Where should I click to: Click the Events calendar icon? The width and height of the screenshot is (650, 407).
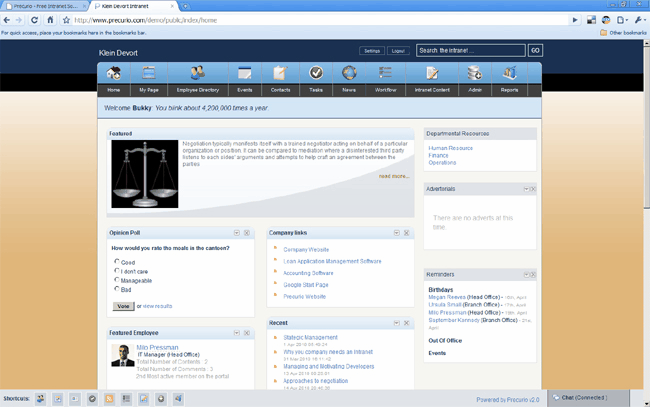tap(244, 73)
